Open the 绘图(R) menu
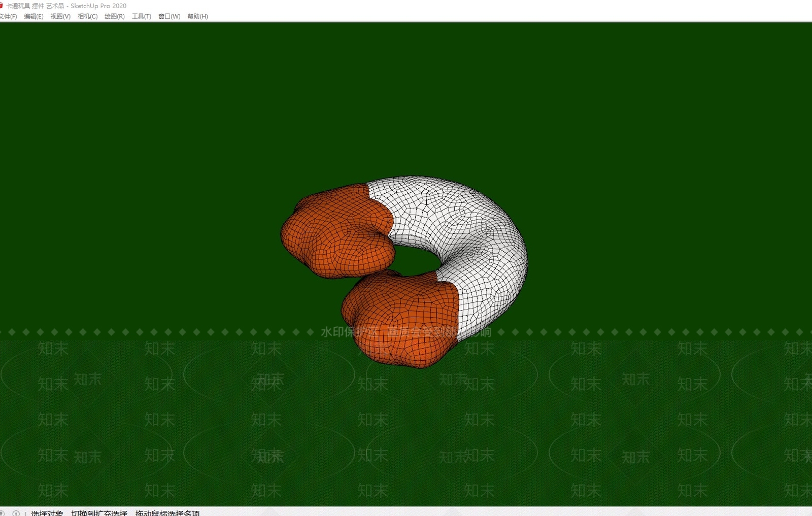Screen dimensions: 812x516 (114, 16)
